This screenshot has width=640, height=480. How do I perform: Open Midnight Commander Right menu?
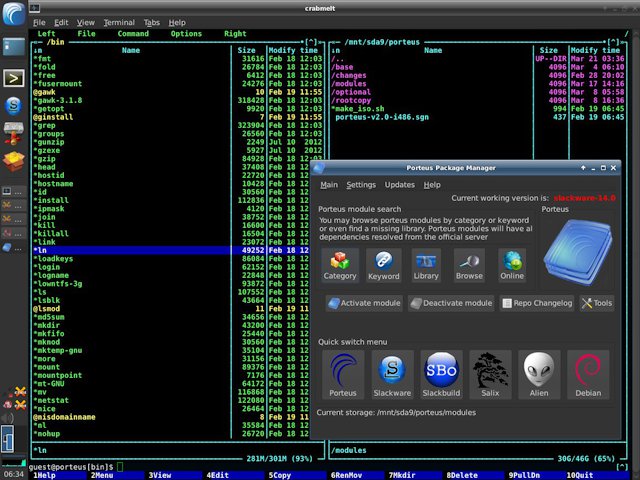point(235,34)
